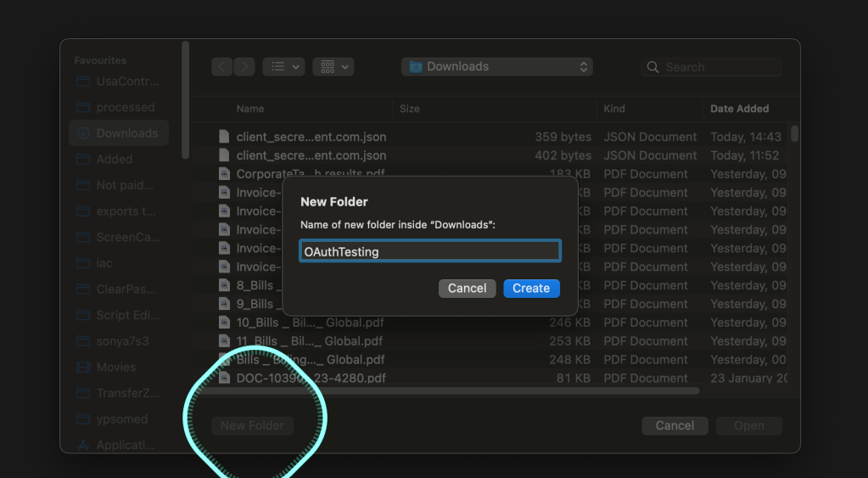Cancel the New Folder dialog
The height and width of the screenshot is (478, 868).
[x=467, y=288]
